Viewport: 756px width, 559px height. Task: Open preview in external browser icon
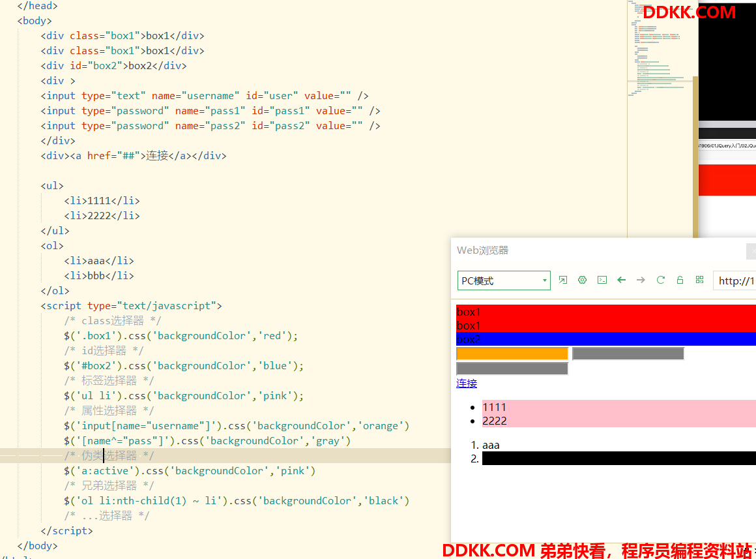pyautogui.click(x=562, y=280)
